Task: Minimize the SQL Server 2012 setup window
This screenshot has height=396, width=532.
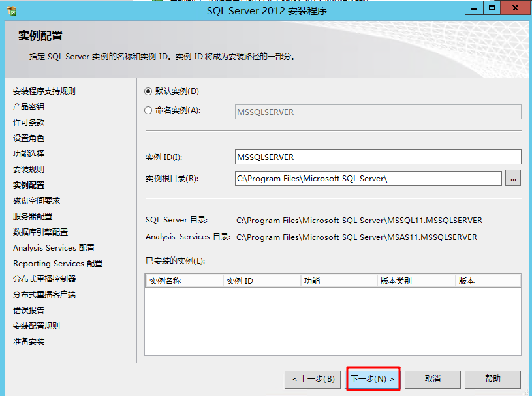Action: [474, 8]
